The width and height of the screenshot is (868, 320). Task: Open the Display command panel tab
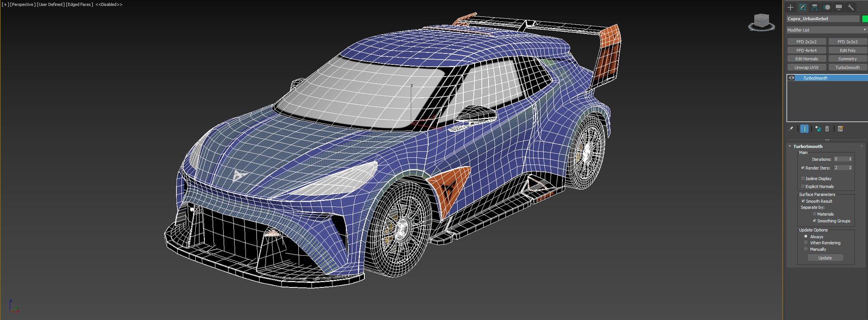tap(839, 7)
